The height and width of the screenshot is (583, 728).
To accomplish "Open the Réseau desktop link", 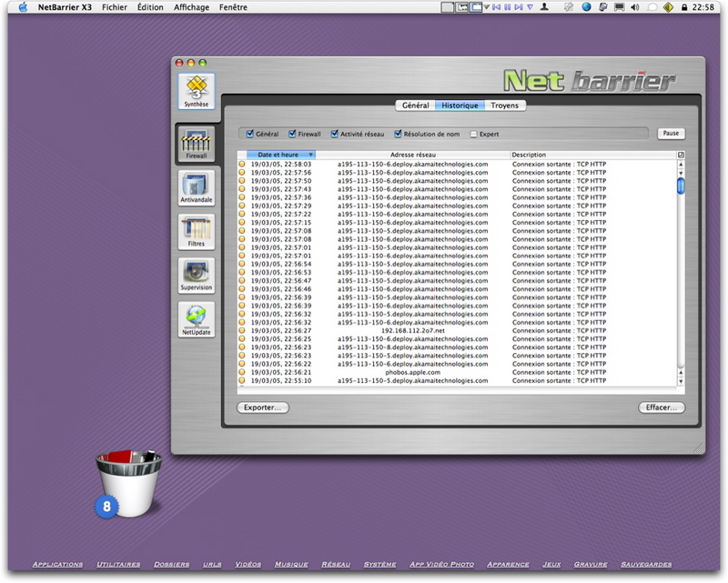I will coord(336,564).
